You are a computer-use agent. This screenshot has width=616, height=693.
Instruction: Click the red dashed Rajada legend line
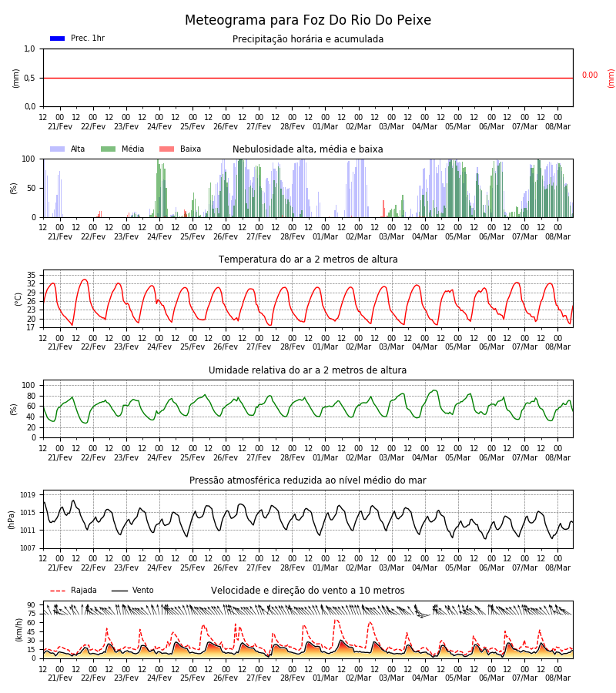tap(58, 591)
